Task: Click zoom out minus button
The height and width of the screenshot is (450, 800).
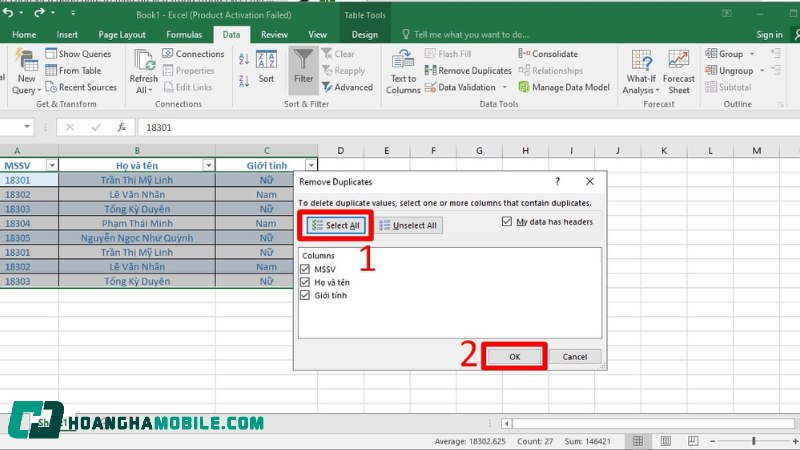Action: [x=713, y=441]
